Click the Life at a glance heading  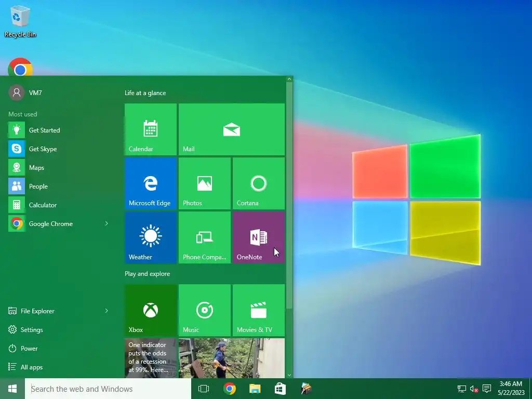pyautogui.click(x=145, y=93)
